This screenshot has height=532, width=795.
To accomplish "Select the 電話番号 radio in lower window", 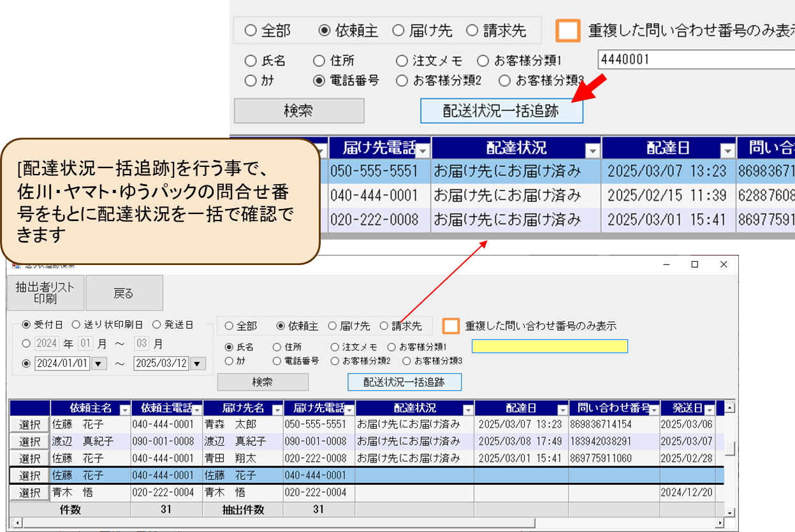I will click(277, 361).
